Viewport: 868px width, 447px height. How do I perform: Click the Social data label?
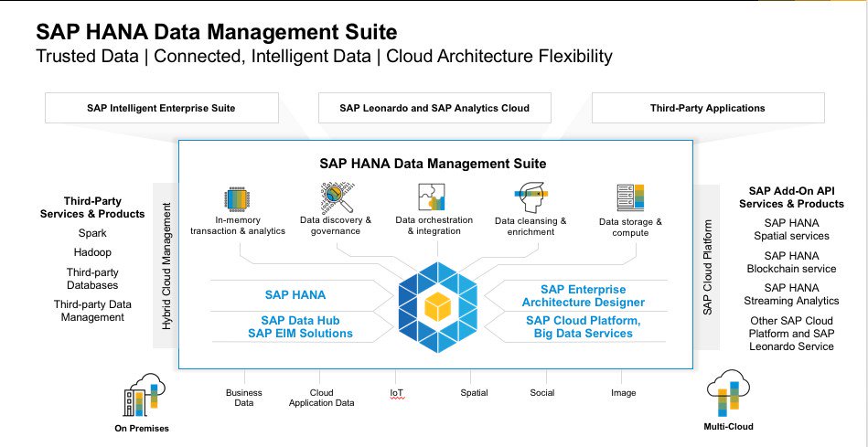tap(542, 393)
